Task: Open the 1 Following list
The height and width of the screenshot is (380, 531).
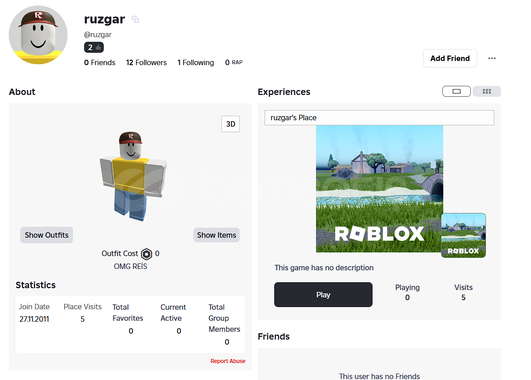Action: point(196,63)
